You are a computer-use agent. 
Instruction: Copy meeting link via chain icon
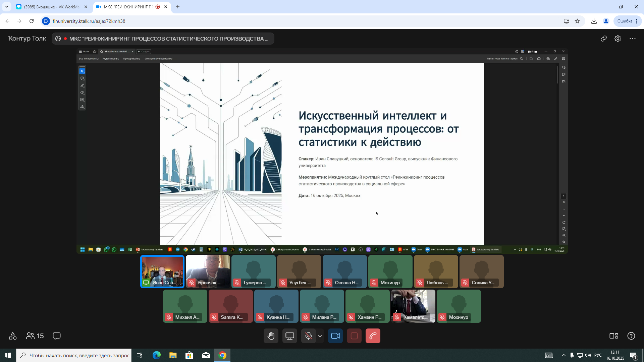604,39
